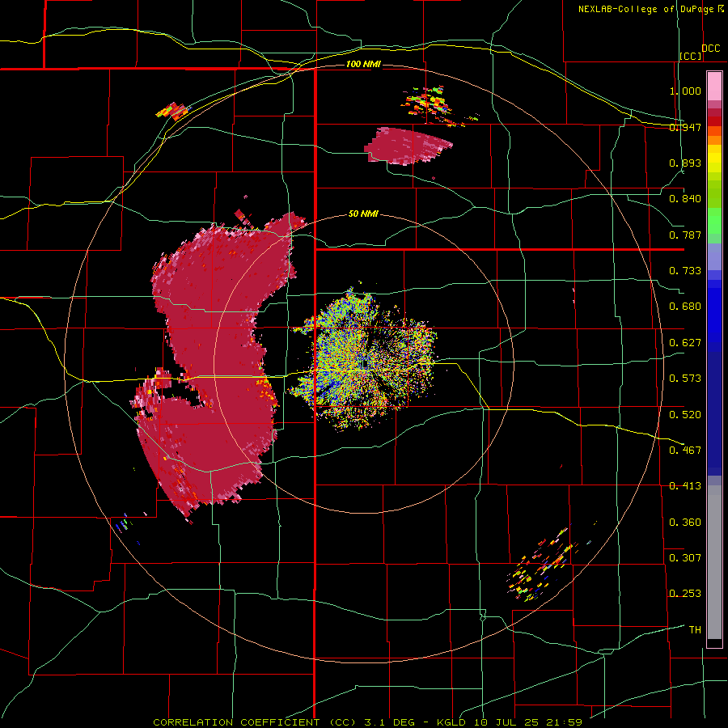The image size is (728, 728).
Task: Click the TH threshold label
Action: [695, 629]
